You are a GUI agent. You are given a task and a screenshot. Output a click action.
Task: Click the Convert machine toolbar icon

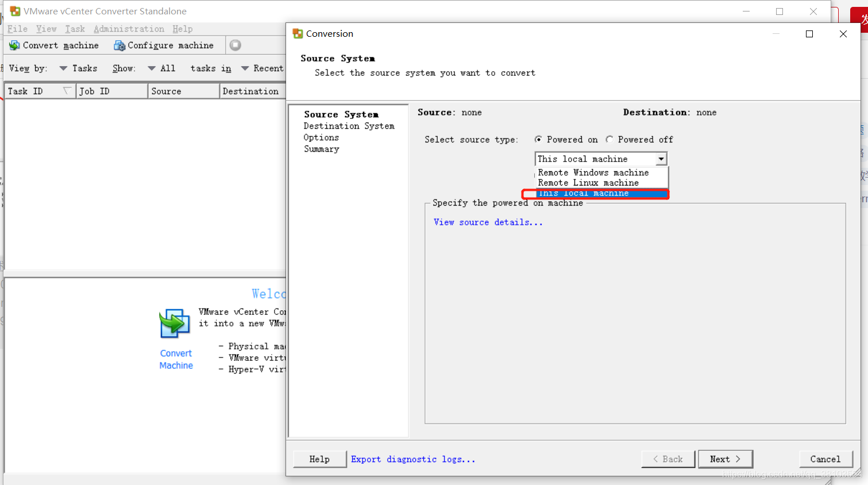[x=14, y=45]
